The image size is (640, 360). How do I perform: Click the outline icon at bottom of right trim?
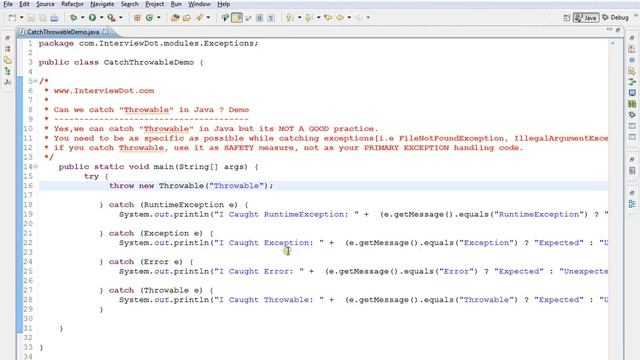coord(632,204)
